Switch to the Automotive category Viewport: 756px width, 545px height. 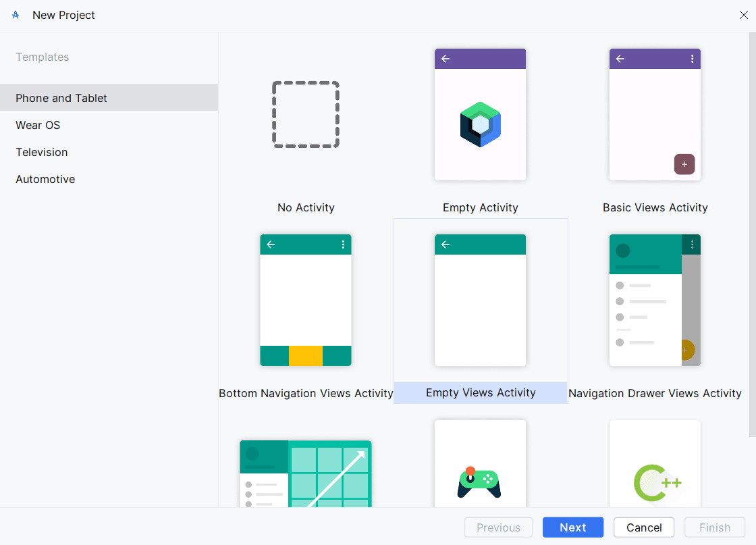point(45,179)
